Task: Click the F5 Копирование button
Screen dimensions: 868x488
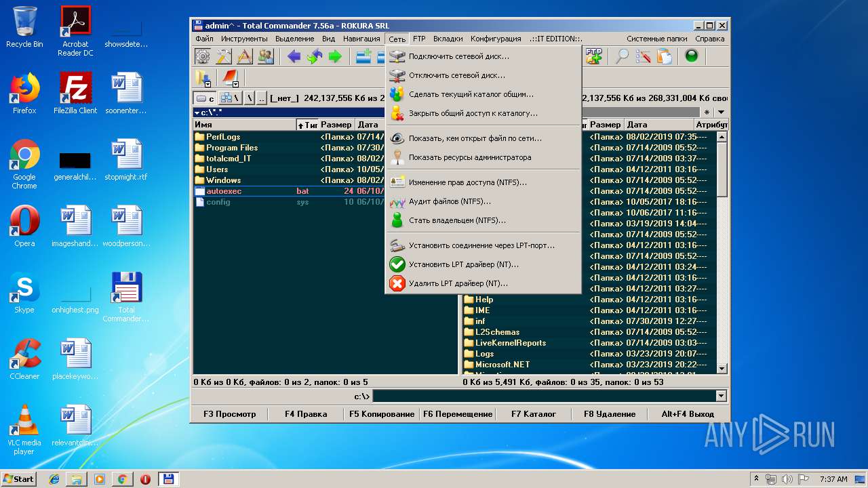Action: pos(382,413)
